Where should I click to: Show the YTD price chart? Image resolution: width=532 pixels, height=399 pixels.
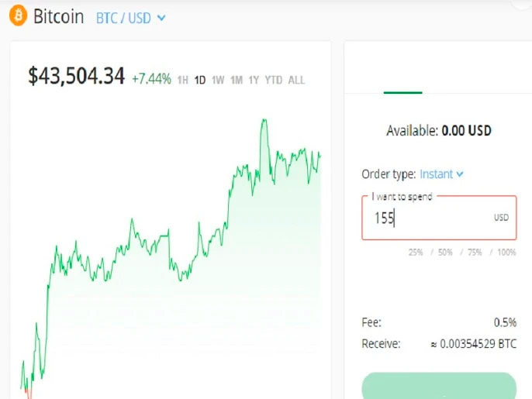pyautogui.click(x=273, y=80)
